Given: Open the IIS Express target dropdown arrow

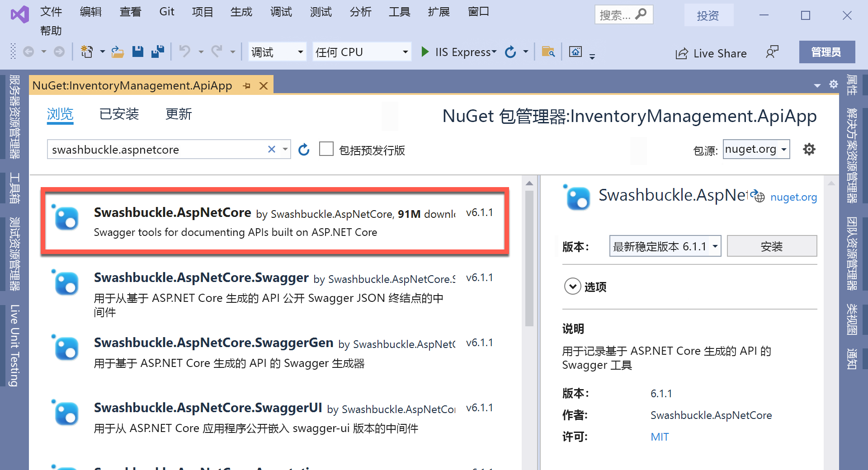Looking at the screenshot, I should coord(494,52).
